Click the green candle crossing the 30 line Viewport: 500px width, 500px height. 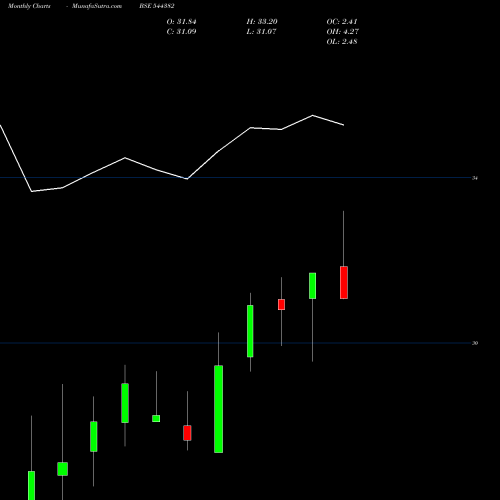tap(250, 331)
